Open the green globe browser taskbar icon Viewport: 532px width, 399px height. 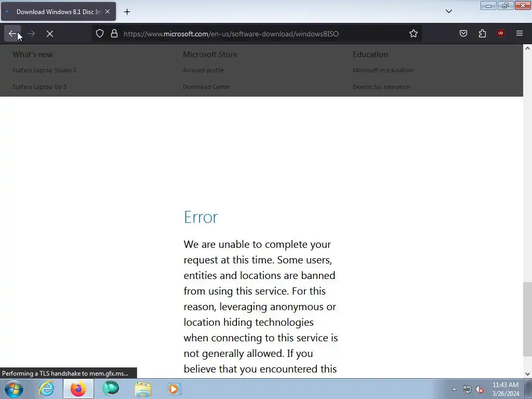pos(111,389)
